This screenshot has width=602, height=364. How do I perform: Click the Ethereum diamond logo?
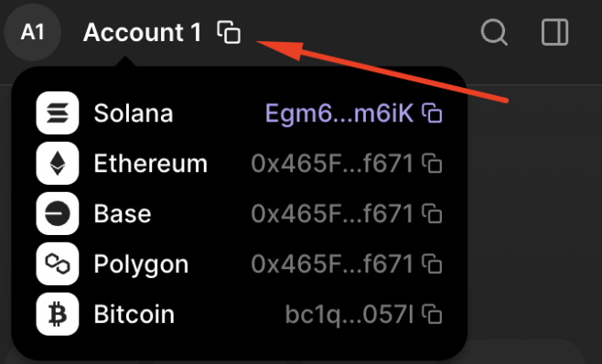[58, 163]
